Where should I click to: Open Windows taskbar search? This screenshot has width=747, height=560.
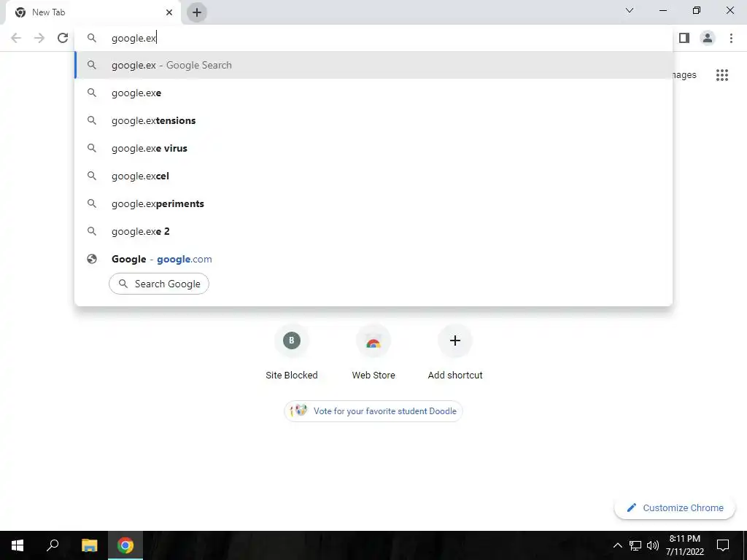(x=53, y=545)
